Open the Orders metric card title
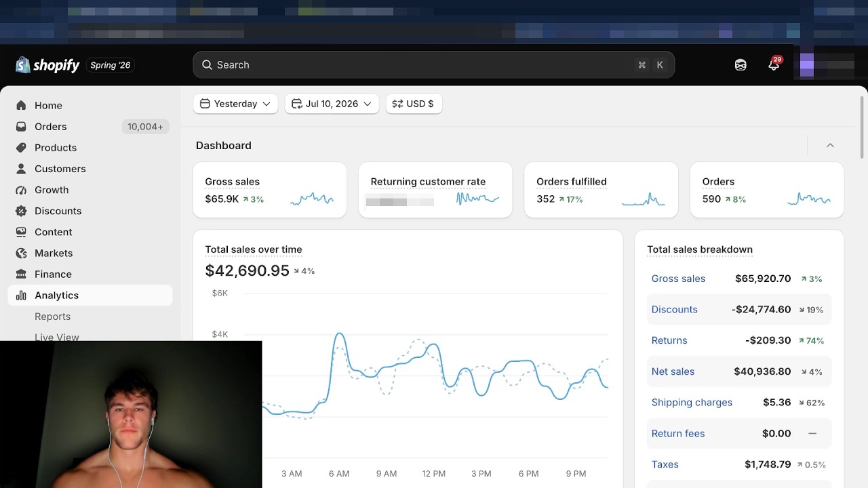This screenshot has width=868, height=488. coord(718,182)
